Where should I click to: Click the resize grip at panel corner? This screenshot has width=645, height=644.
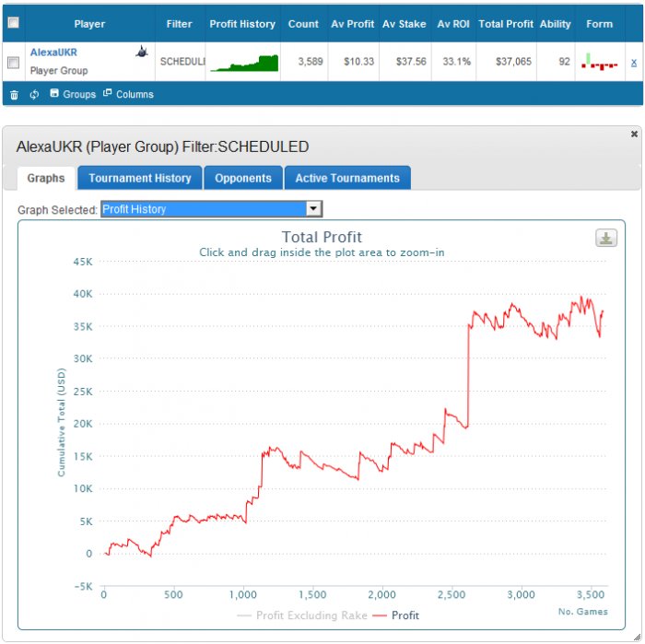tap(638, 638)
